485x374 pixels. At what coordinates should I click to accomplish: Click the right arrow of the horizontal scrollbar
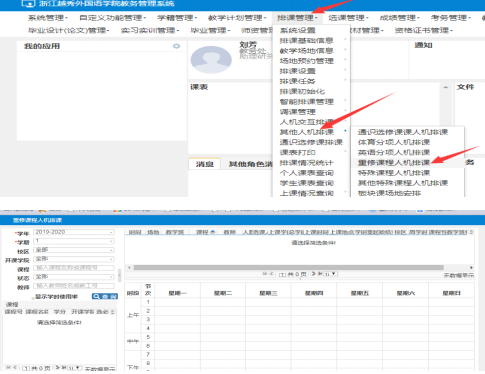coord(471,267)
